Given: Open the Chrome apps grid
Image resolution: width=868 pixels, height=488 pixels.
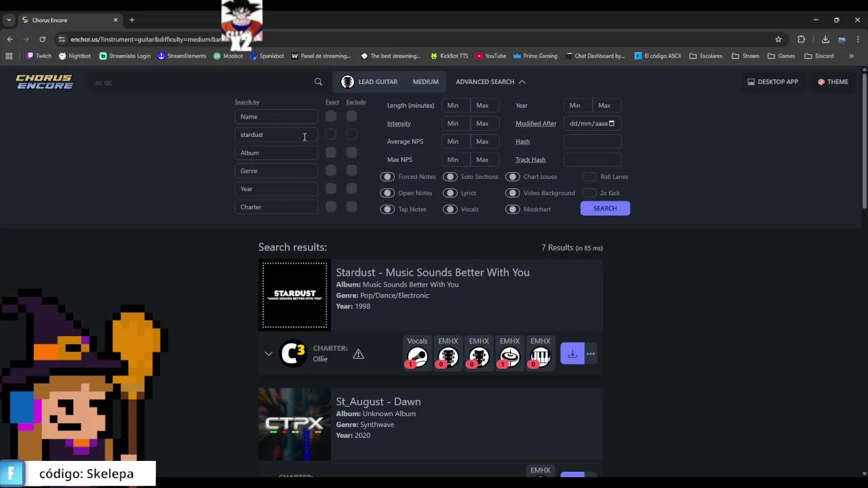Looking at the screenshot, I should click(9, 56).
